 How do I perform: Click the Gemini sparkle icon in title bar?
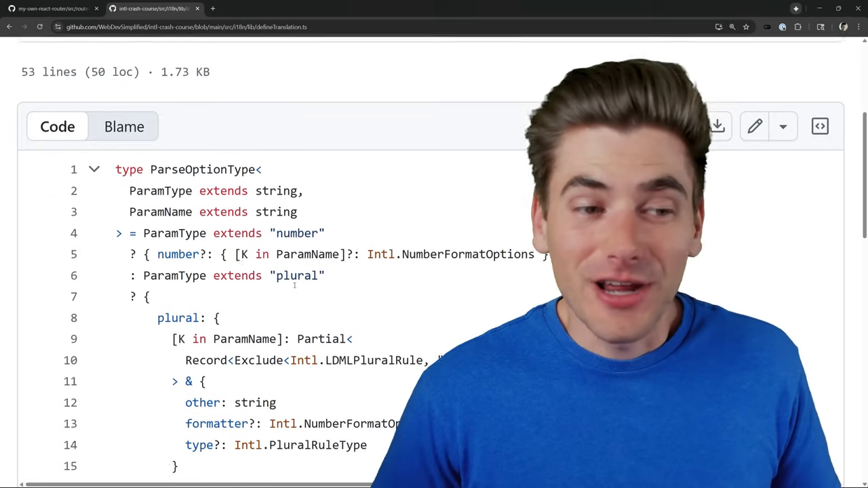click(796, 9)
